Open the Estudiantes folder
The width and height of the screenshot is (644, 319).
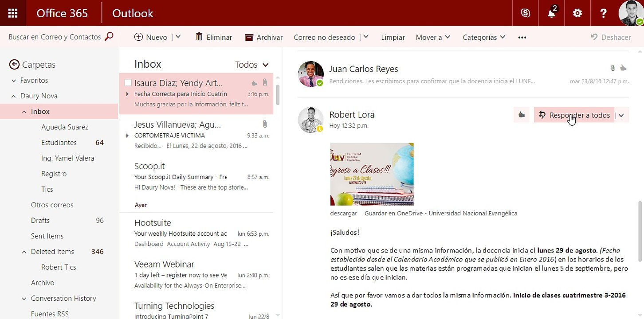pyautogui.click(x=59, y=143)
